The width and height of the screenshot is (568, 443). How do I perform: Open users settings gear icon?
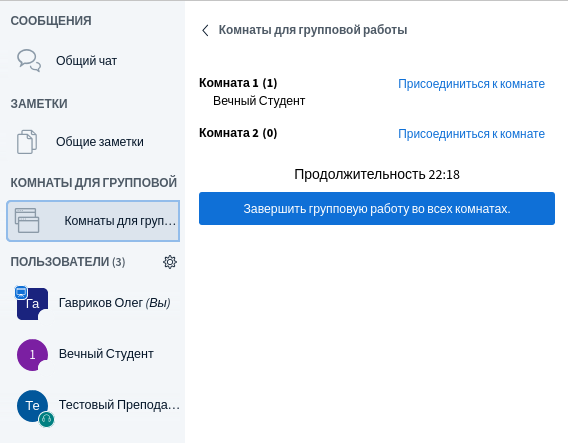170,262
